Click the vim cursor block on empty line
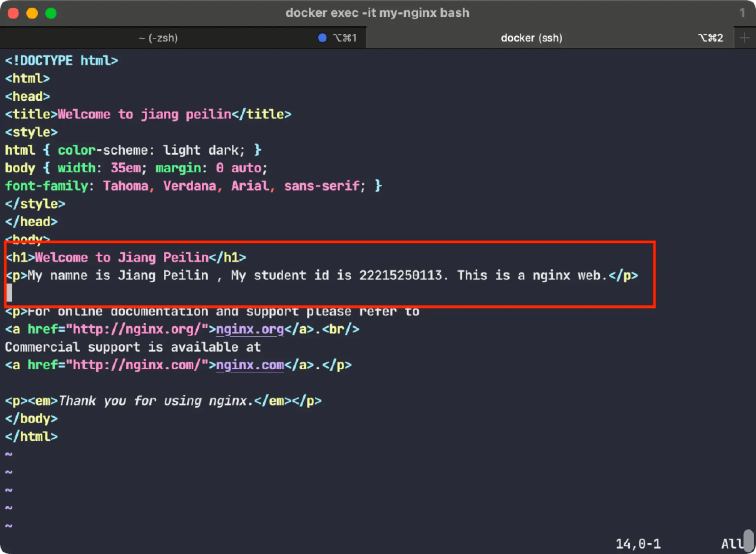This screenshot has width=756, height=554. (9, 293)
